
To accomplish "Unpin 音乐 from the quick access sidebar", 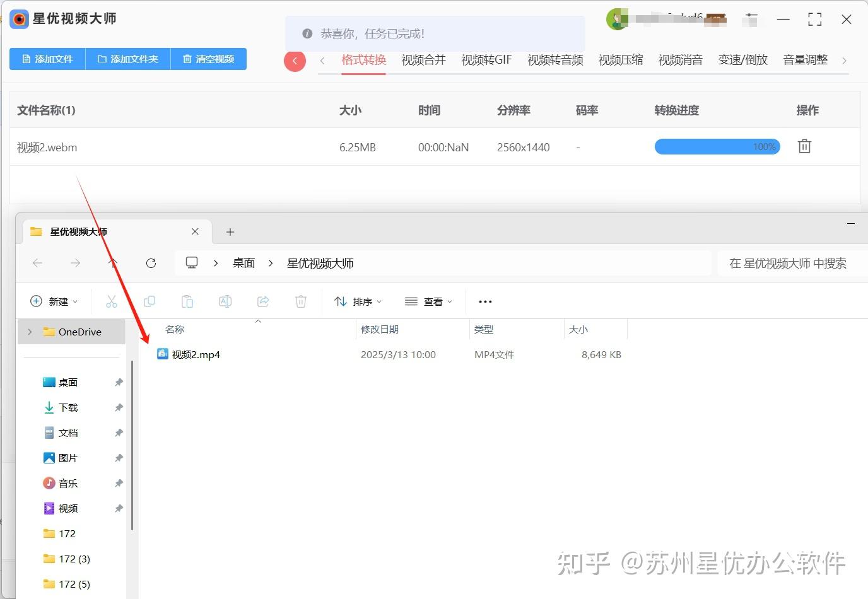I will point(119,483).
